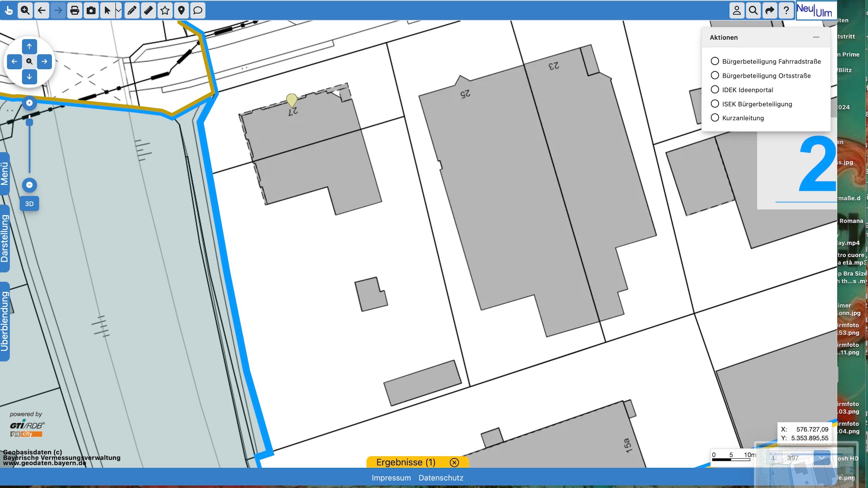The width and height of the screenshot is (868, 488).
Task: Switch map to 3D view
Action: tap(29, 204)
